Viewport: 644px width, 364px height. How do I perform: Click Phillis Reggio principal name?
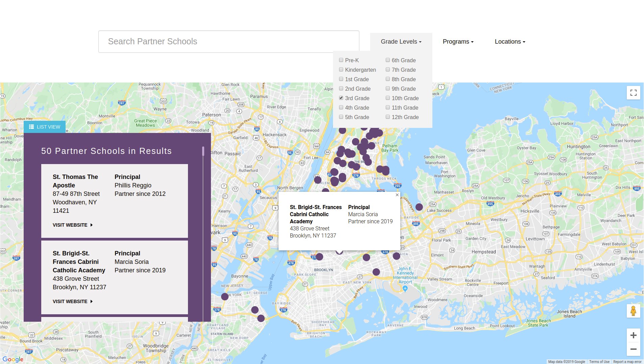point(133,185)
